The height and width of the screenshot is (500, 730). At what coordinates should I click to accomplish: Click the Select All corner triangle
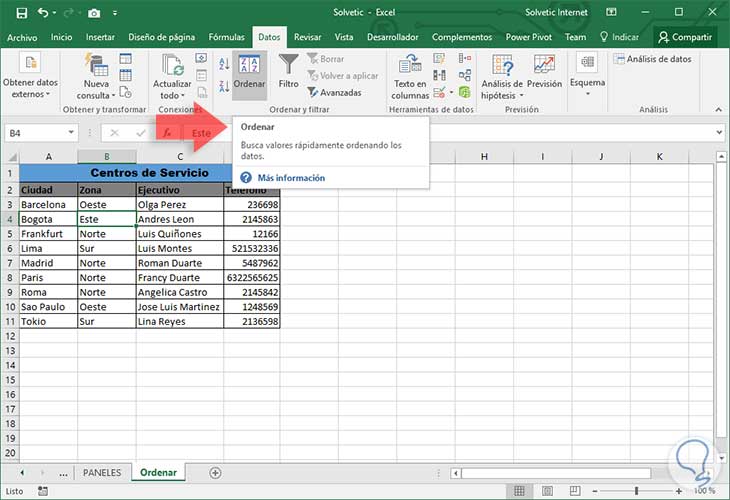point(11,157)
